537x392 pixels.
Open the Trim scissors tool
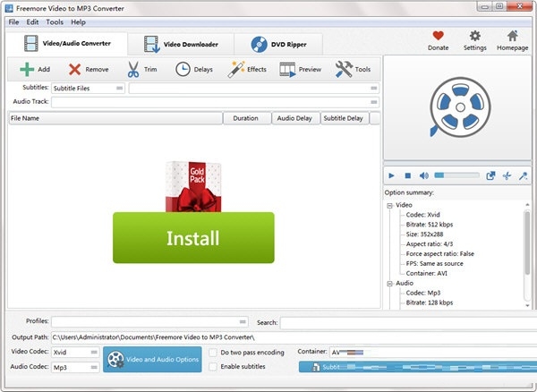click(132, 69)
